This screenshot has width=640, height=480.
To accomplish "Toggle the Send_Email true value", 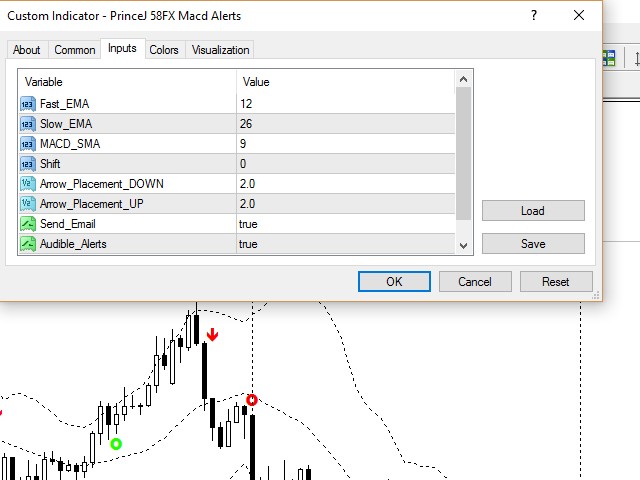I will 248,224.
